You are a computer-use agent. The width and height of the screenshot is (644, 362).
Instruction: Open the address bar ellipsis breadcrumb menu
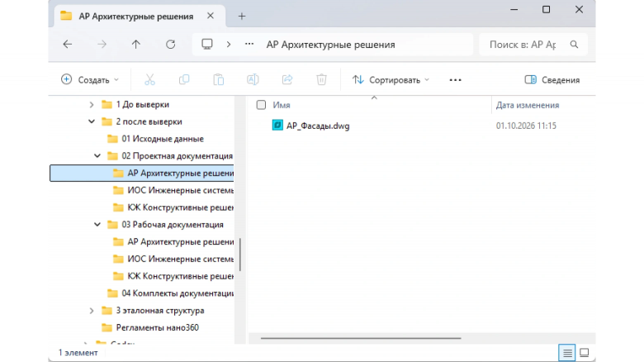[x=249, y=45]
